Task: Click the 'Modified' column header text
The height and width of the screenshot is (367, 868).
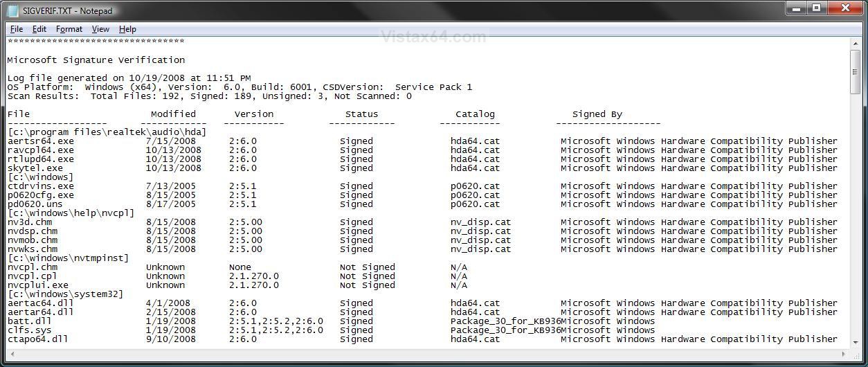Action: click(x=173, y=114)
